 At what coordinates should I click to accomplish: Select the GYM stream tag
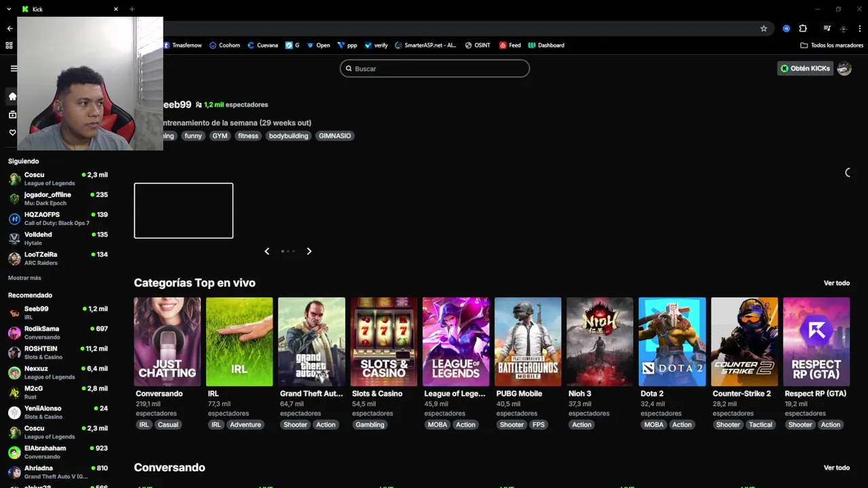point(220,136)
